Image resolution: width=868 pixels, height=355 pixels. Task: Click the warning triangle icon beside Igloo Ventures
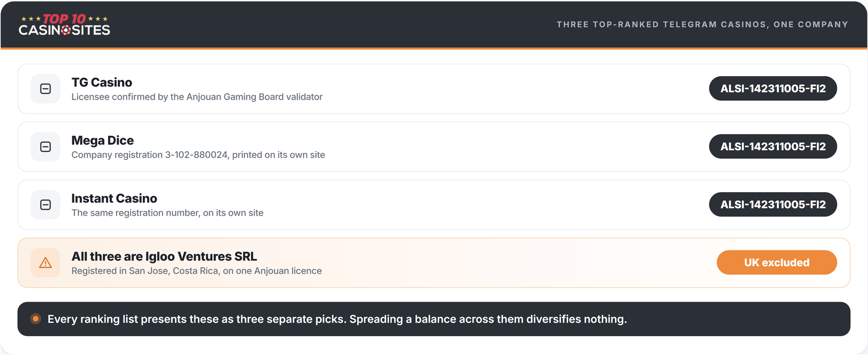(x=45, y=263)
